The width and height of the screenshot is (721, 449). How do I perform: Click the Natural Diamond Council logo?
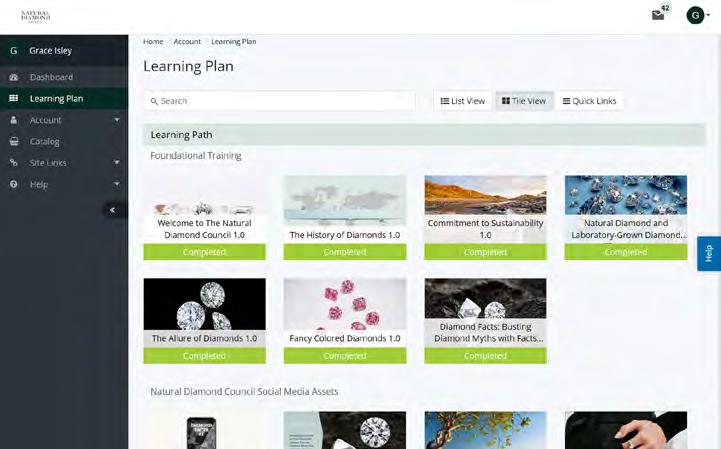pos(35,17)
